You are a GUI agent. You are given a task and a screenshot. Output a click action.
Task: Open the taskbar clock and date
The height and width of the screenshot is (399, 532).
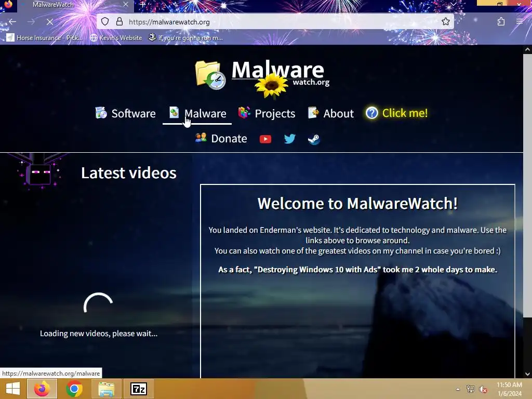pyautogui.click(x=509, y=389)
